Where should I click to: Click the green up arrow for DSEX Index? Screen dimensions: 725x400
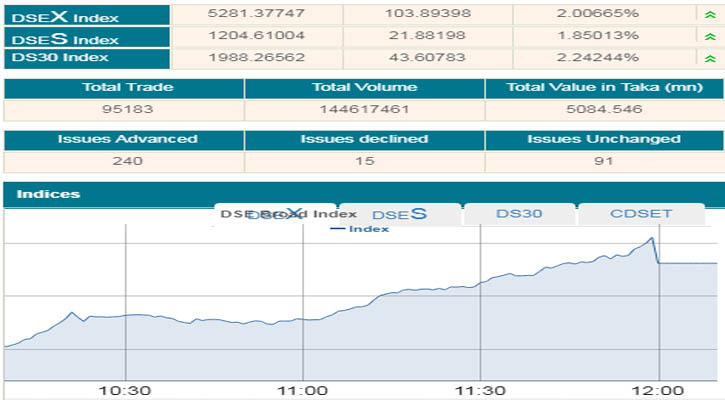point(710,15)
